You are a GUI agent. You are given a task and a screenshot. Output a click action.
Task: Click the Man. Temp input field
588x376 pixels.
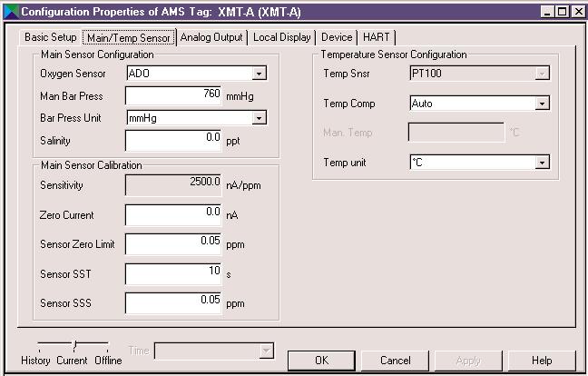click(x=456, y=133)
